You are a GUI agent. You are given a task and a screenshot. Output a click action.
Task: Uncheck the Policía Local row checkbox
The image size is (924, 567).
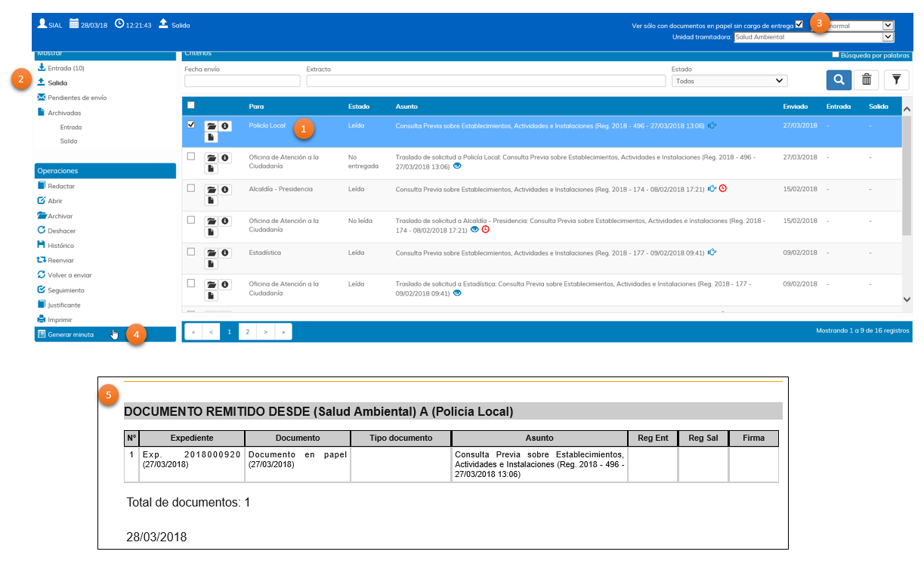pos(190,125)
